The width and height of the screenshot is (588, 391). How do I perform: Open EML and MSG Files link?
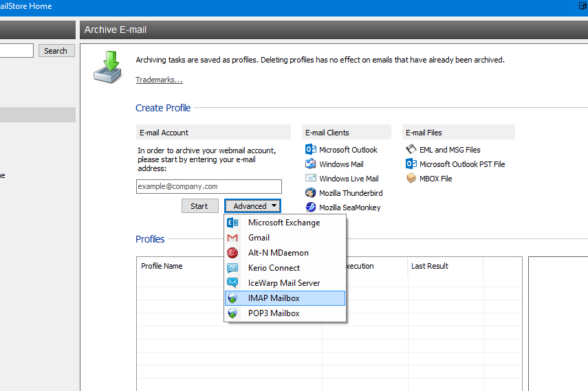tap(450, 150)
